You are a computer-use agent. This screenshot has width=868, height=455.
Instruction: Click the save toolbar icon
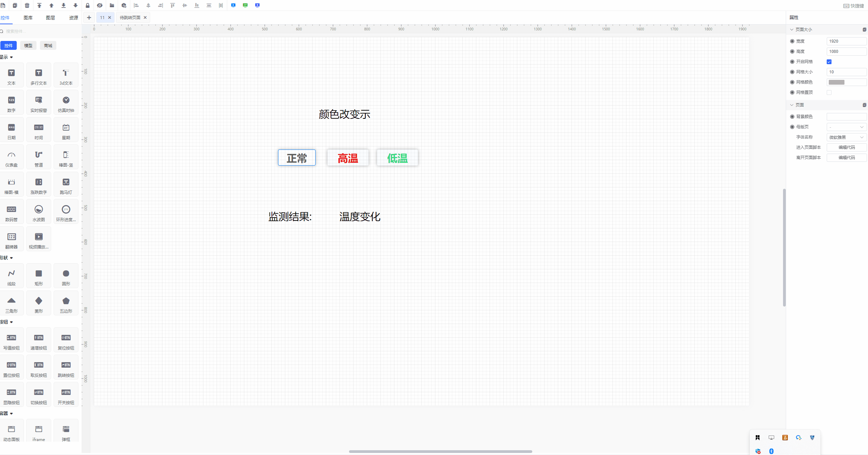pyautogui.click(x=3, y=5)
